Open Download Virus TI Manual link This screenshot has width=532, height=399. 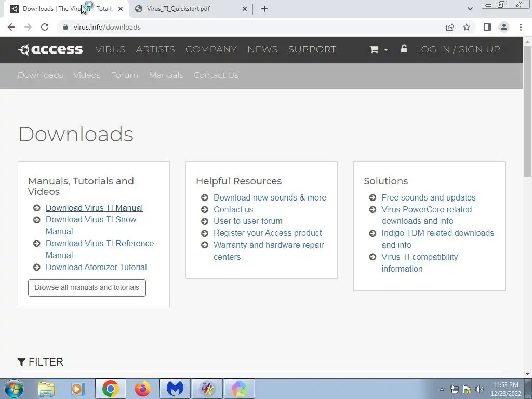[x=94, y=208]
